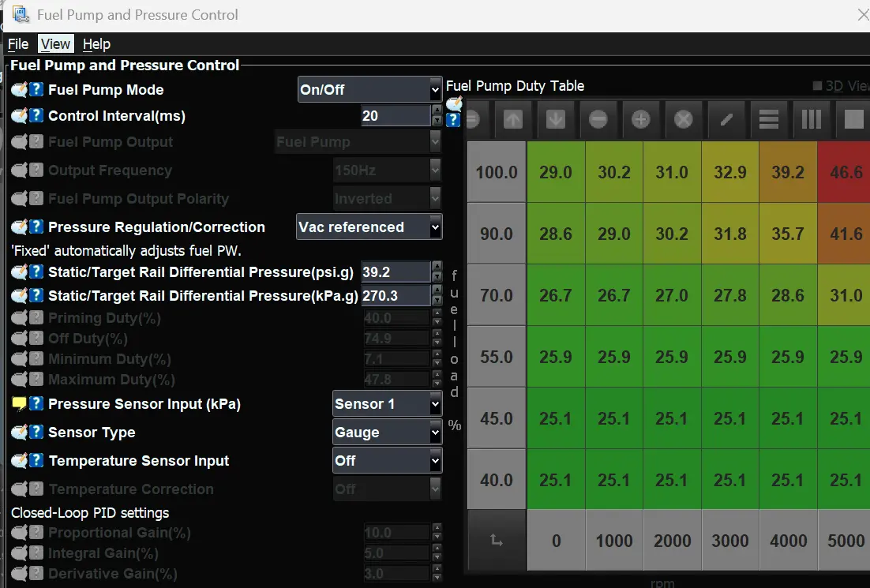Toggle the 3D View checkbox
Screen dimensions: 870x588
(x=817, y=85)
